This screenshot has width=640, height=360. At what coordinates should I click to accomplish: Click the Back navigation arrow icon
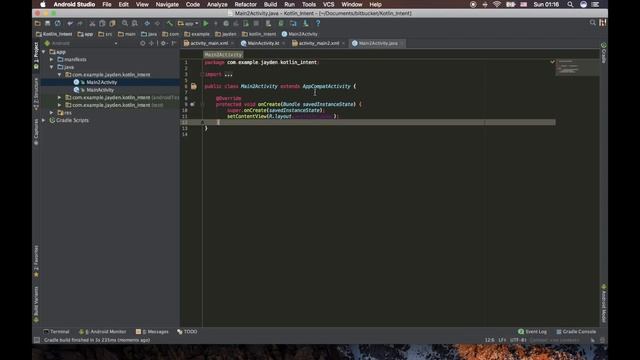pyautogui.click(x=147, y=24)
